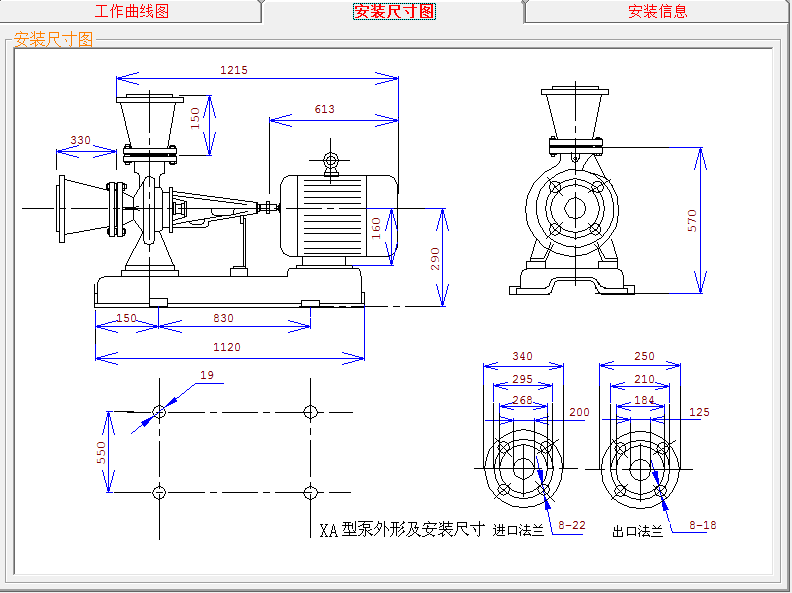The image size is (792, 593).
Task: Click the 570 end view height dimension
Action: click(x=692, y=221)
